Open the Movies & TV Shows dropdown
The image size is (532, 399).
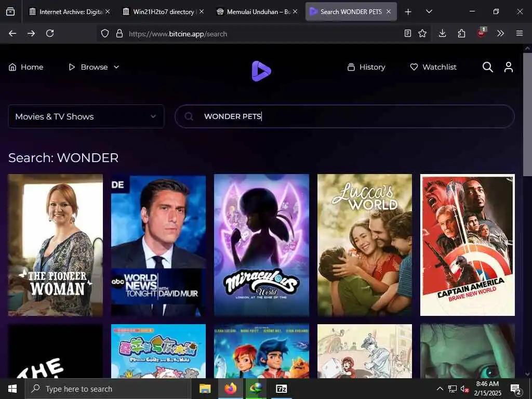pyautogui.click(x=86, y=116)
